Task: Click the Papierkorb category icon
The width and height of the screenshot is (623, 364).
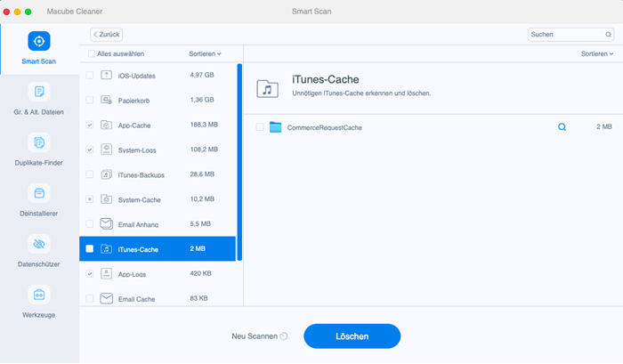Action: tap(106, 100)
